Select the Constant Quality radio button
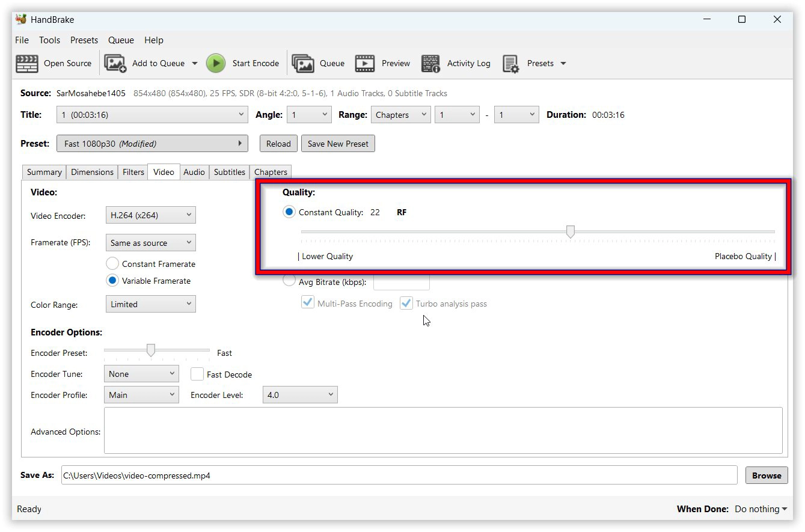805x532 pixels. [289, 212]
